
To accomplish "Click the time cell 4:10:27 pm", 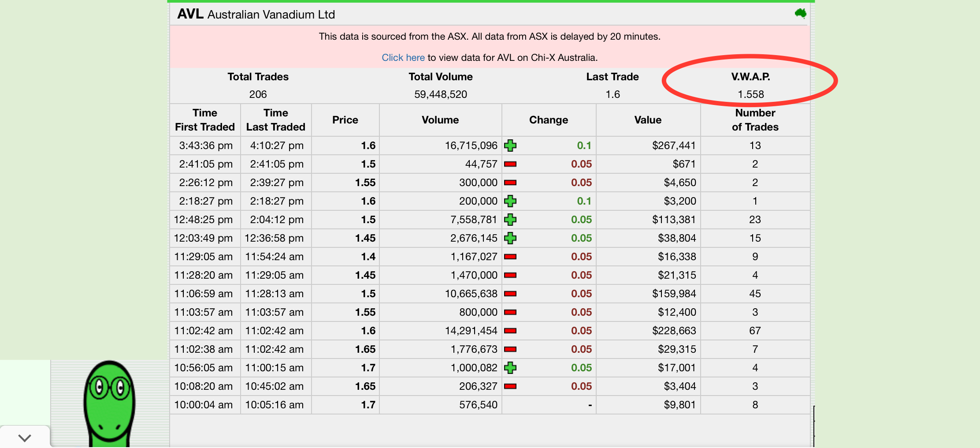I will (277, 146).
